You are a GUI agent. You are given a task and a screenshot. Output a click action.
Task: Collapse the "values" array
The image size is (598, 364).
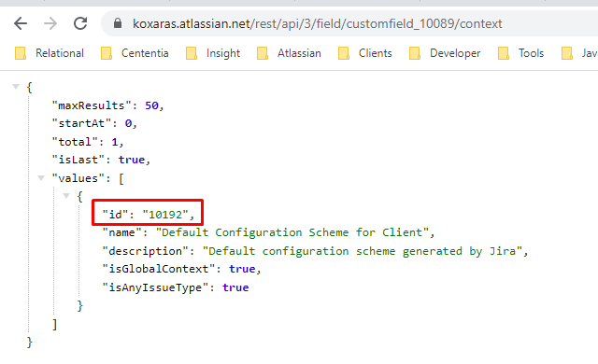pos(41,177)
